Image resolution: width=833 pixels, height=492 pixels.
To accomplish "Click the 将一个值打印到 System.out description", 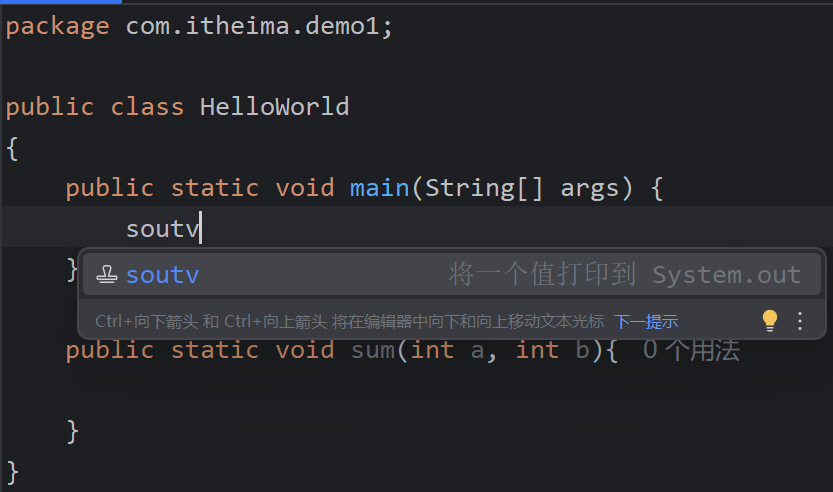I will 625,275.
